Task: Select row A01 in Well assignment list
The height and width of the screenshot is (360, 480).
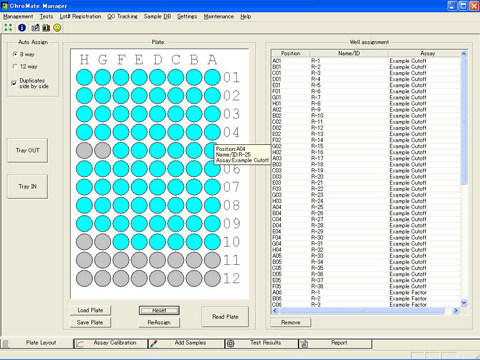Action: pos(366,61)
